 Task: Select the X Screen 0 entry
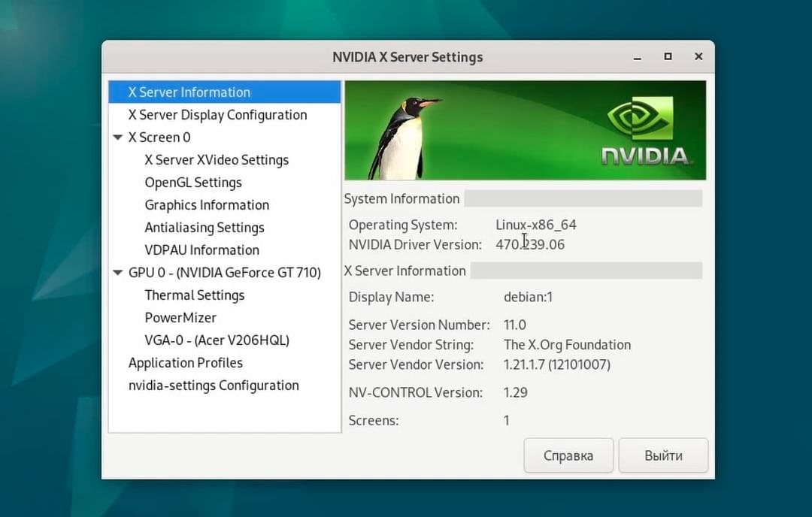tap(159, 138)
